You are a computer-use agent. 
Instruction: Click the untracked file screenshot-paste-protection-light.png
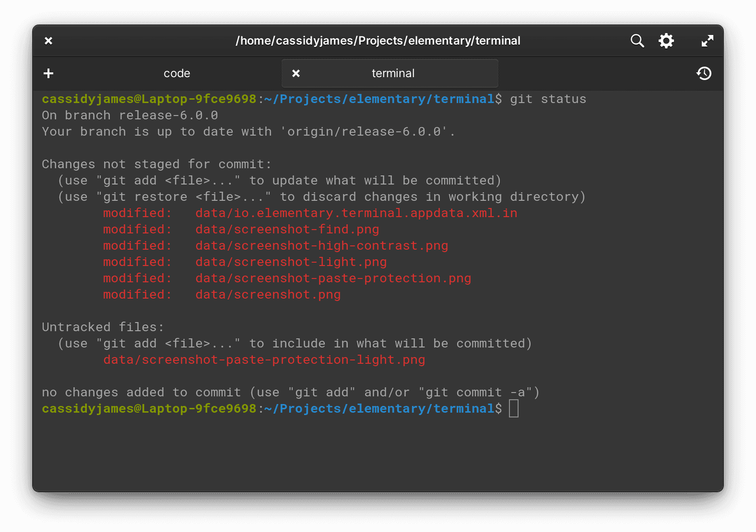(x=264, y=359)
